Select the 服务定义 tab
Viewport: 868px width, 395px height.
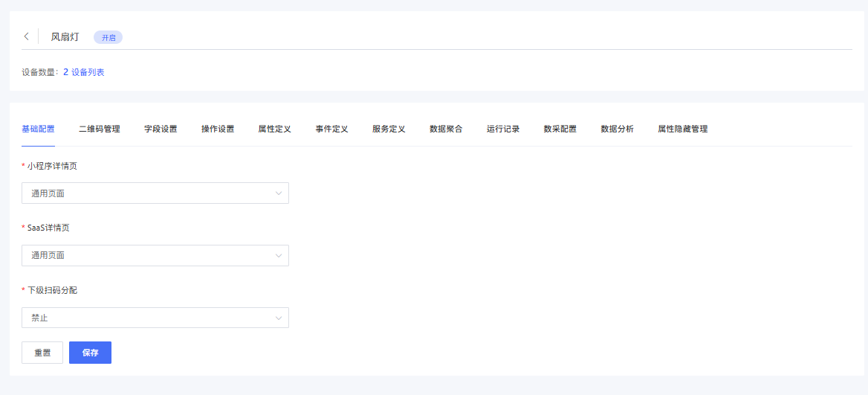[389, 129]
